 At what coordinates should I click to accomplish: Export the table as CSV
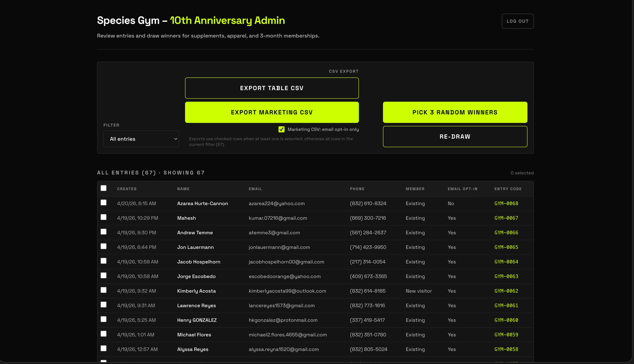pyautogui.click(x=272, y=88)
